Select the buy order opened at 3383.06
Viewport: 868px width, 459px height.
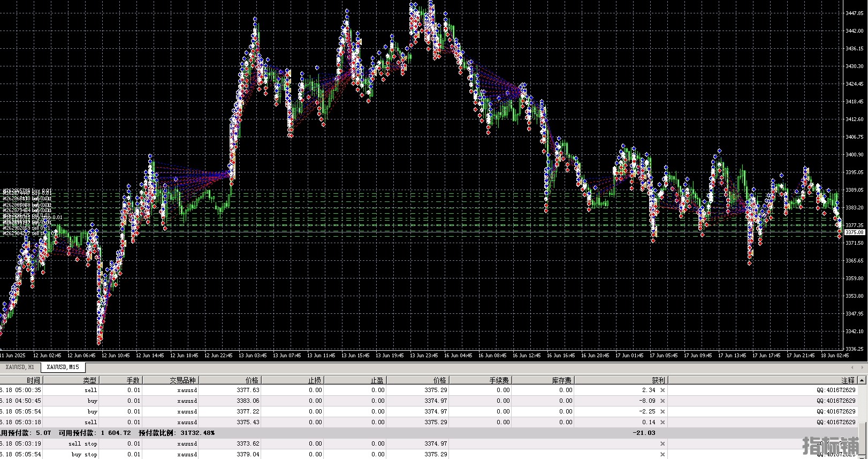coord(428,401)
